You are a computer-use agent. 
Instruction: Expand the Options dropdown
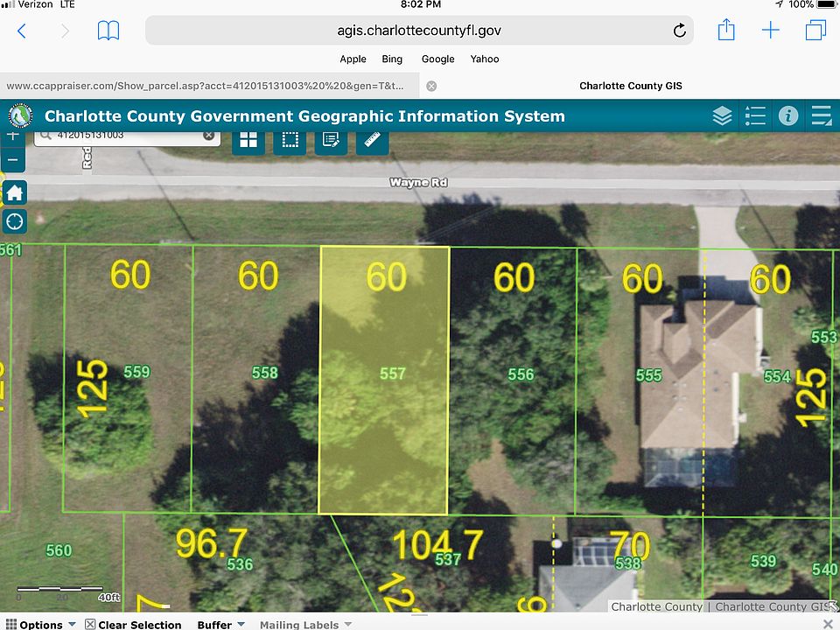click(x=39, y=624)
